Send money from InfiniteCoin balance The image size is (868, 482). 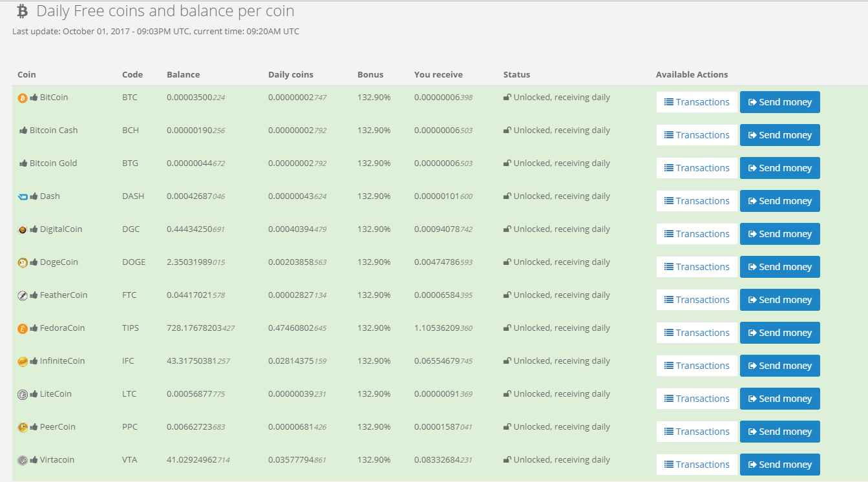tap(780, 366)
